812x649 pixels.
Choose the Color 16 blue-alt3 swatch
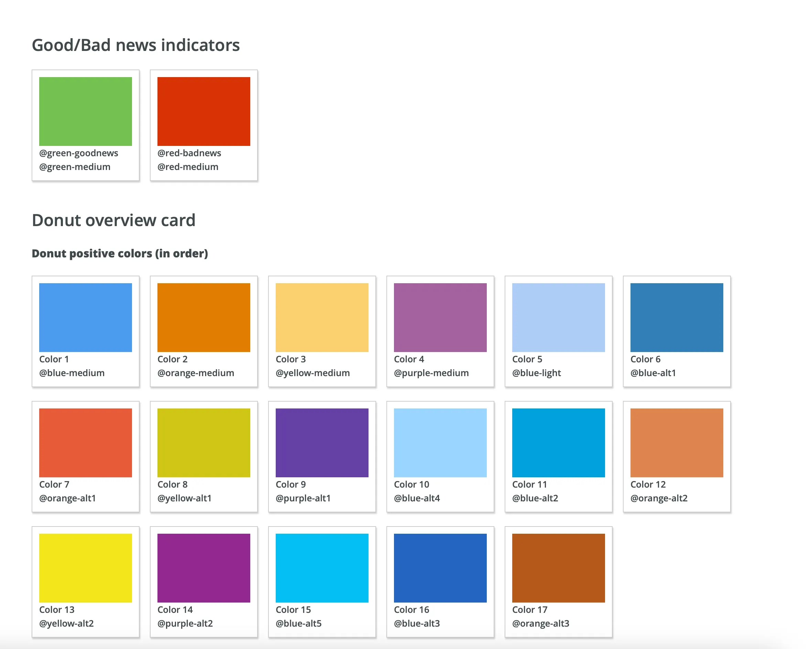pyautogui.click(x=440, y=567)
